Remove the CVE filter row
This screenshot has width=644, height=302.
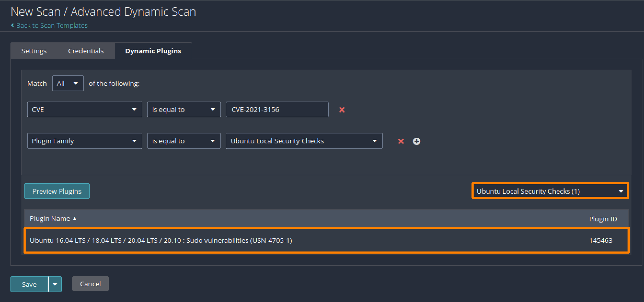342,110
